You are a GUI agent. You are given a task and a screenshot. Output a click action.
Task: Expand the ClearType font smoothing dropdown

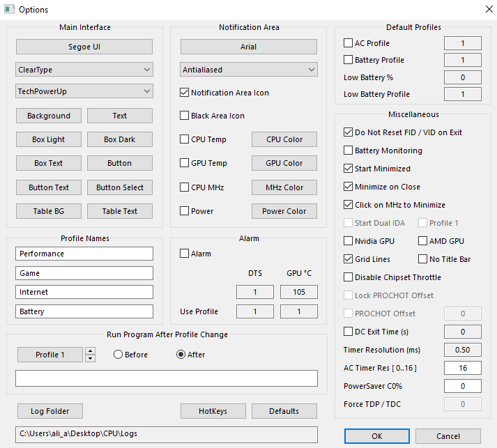click(84, 70)
